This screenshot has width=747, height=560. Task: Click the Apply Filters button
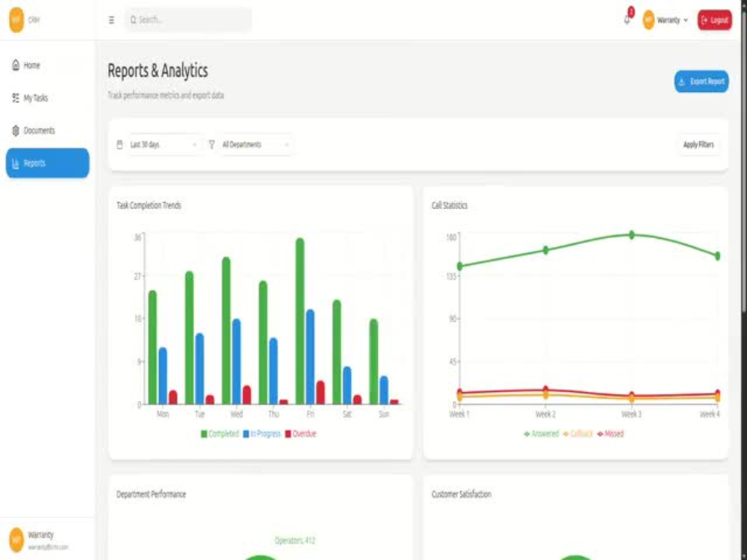(698, 144)
